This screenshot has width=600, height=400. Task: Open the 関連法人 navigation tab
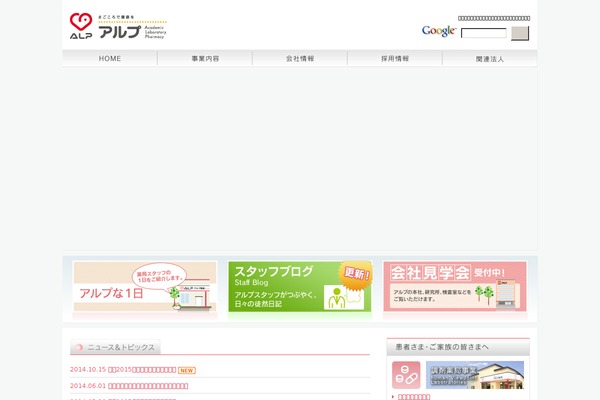point(490,58)
